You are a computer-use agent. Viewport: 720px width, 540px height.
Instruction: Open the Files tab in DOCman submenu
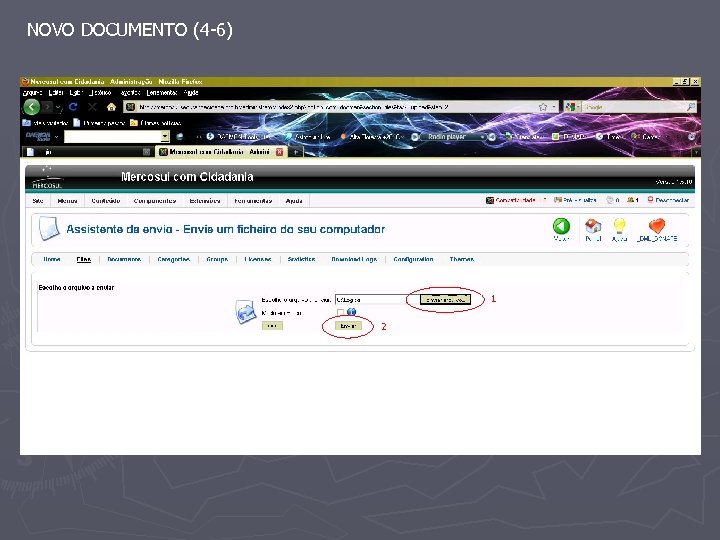(x=84, y=259)
